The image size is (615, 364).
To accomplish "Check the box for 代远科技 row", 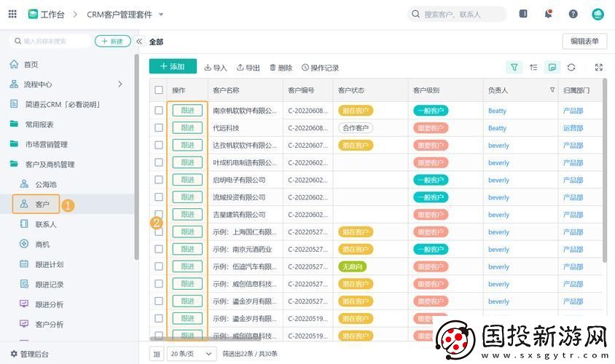I will 159,128.
